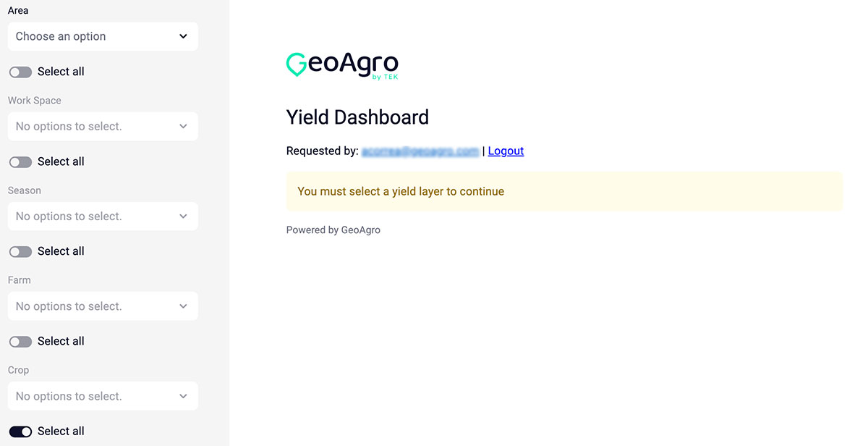Enable Select all under Work Space
Image resolution: width=868 pixels, height=446 pixels.
coord(20,161)
